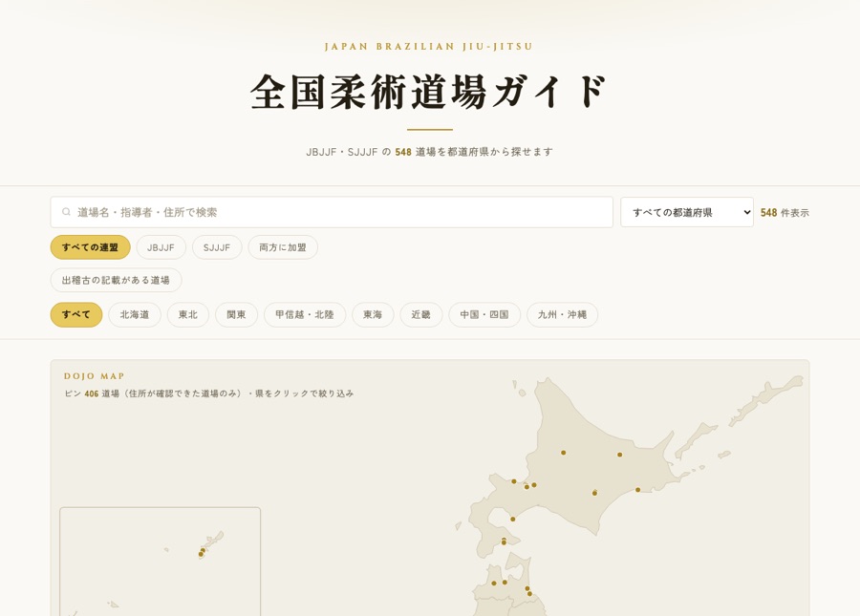The height and width of the screenshot is (616, 860).
Task: Click the DOJO MAP label
Action: click(x=95, y=376)
